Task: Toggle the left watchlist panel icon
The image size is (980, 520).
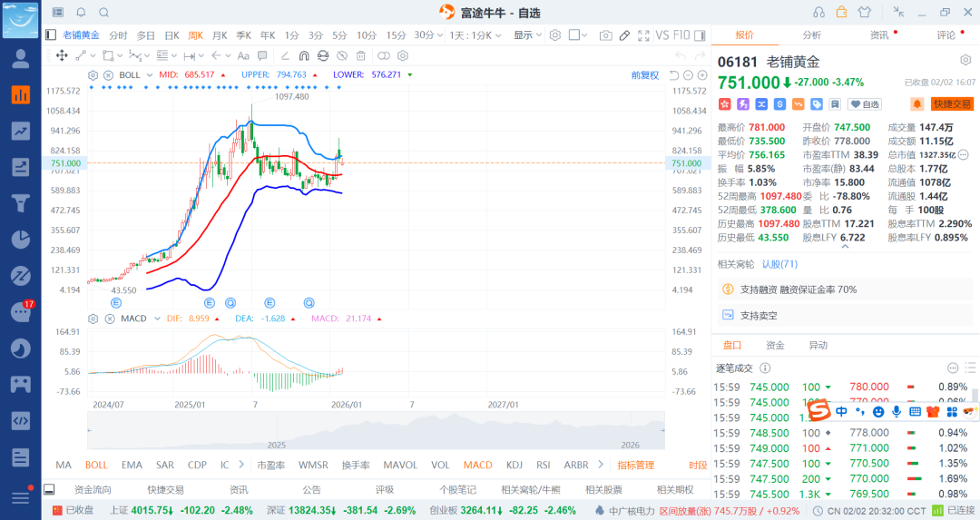Action: 51,35
